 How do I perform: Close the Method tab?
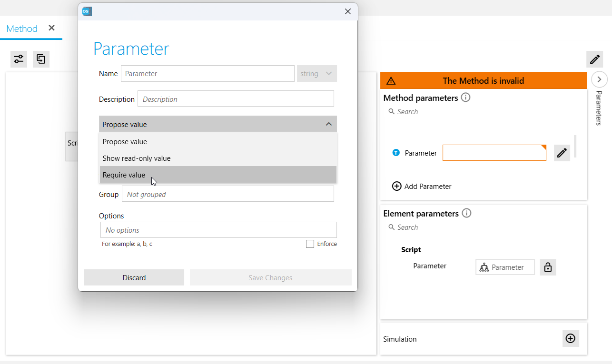[x=52, y=28]
